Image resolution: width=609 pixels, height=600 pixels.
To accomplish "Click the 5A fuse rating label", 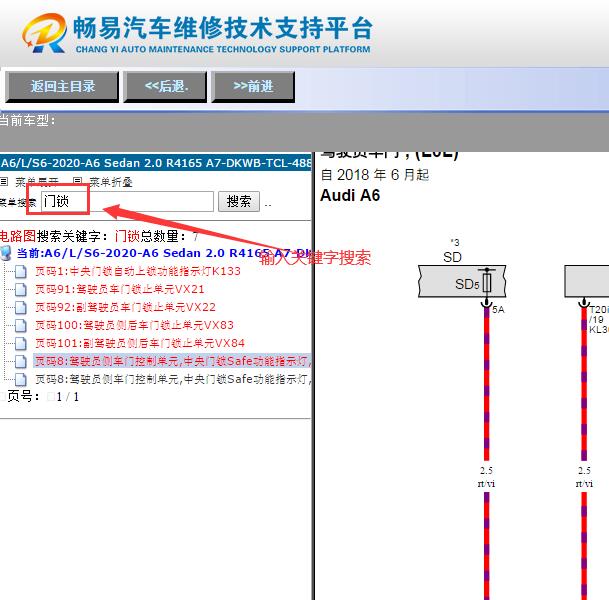I will pos(498,310).
